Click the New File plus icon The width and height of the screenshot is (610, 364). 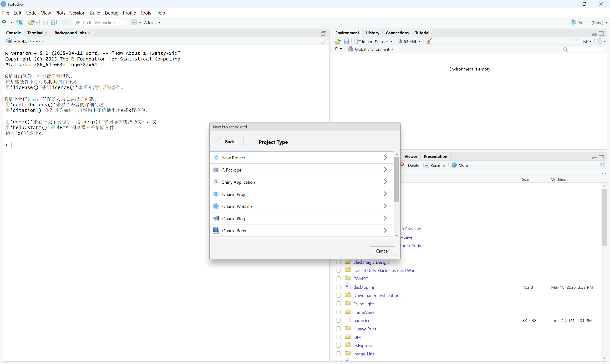[5, 22]
